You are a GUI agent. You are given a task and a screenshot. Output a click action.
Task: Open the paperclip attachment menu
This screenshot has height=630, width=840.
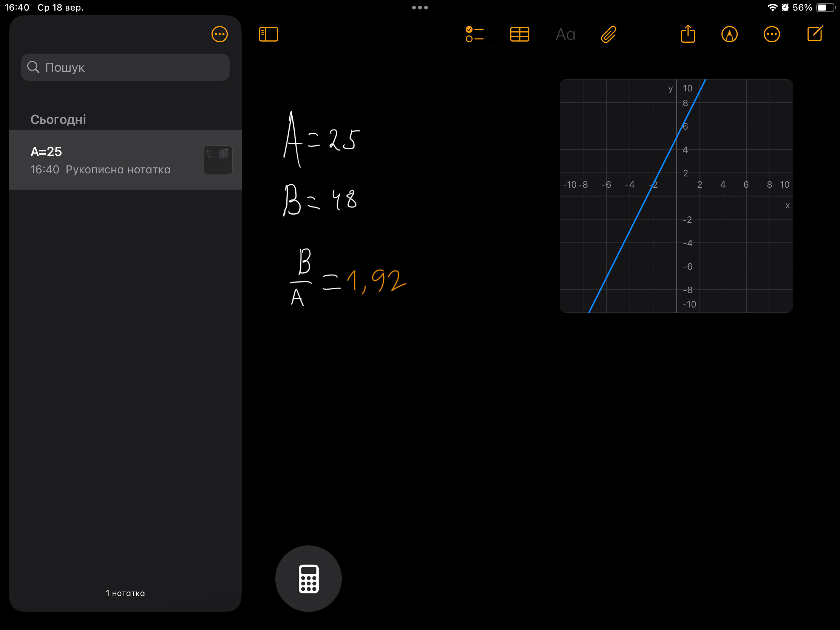(608, 34)
